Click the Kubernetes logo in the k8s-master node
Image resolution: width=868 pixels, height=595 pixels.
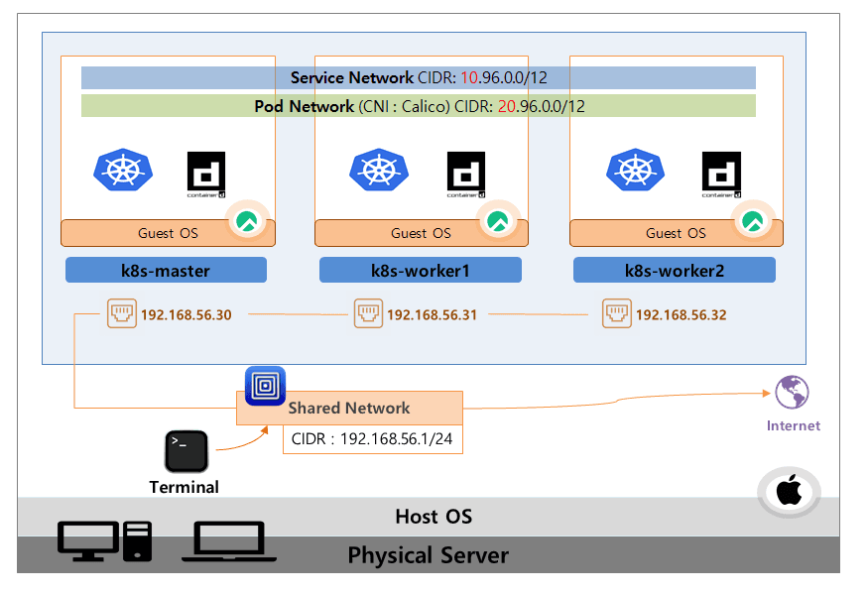tap(124, 170)
